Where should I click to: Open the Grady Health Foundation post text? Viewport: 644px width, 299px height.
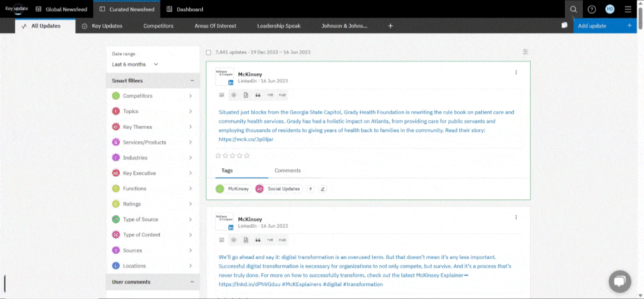pyautogui.click(x=366, y=125)
